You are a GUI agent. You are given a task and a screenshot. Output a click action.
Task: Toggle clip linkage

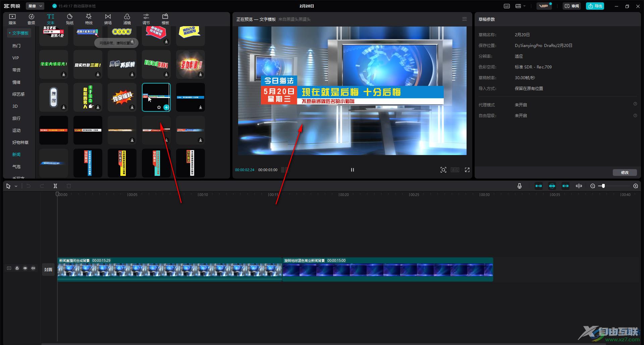(566, 186)
